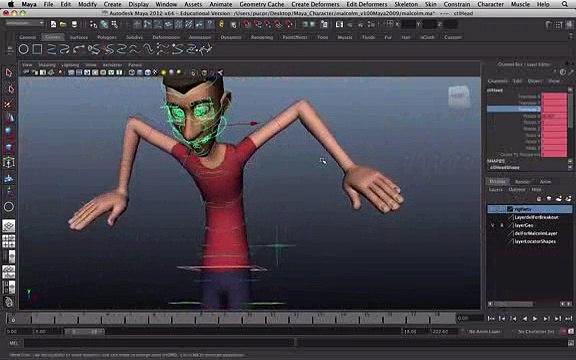Click the help question-mark selection mask icon
The height and width of the screenshot is (360, 576).
210,24
